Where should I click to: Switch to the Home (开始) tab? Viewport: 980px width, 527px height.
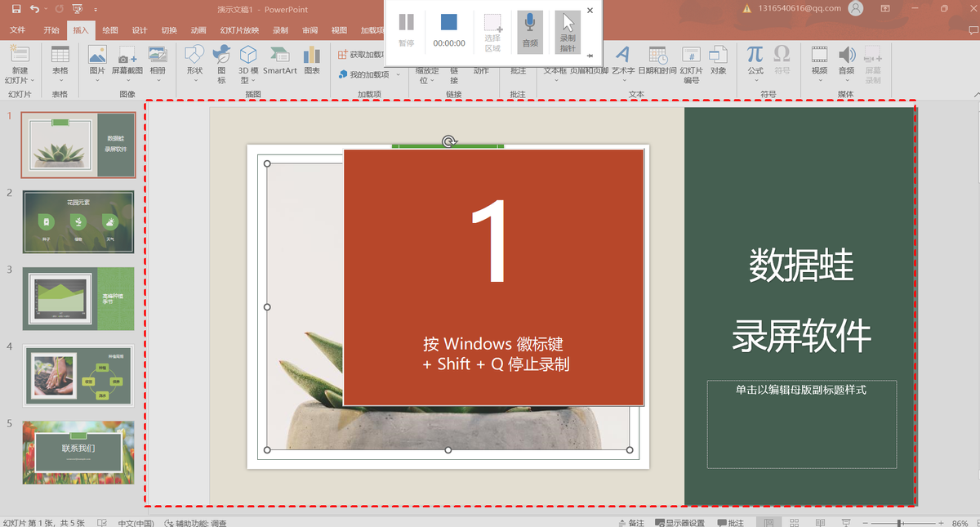point(51,30)
